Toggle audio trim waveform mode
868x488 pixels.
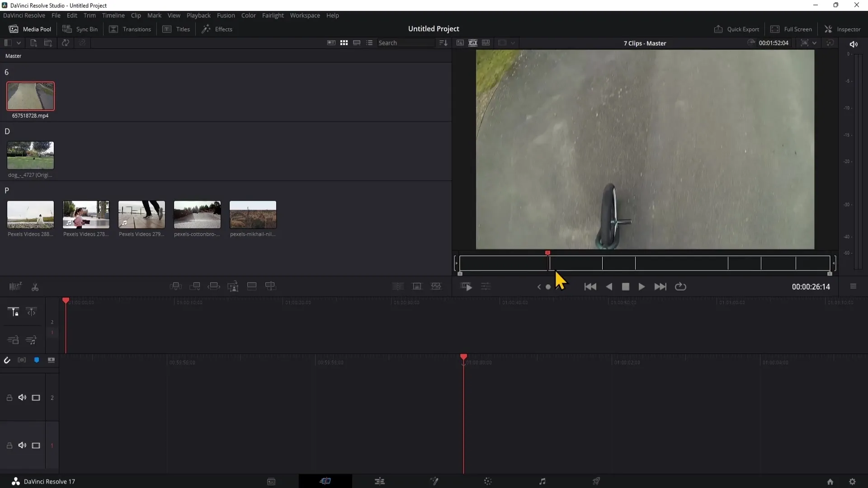click(22, 360)
